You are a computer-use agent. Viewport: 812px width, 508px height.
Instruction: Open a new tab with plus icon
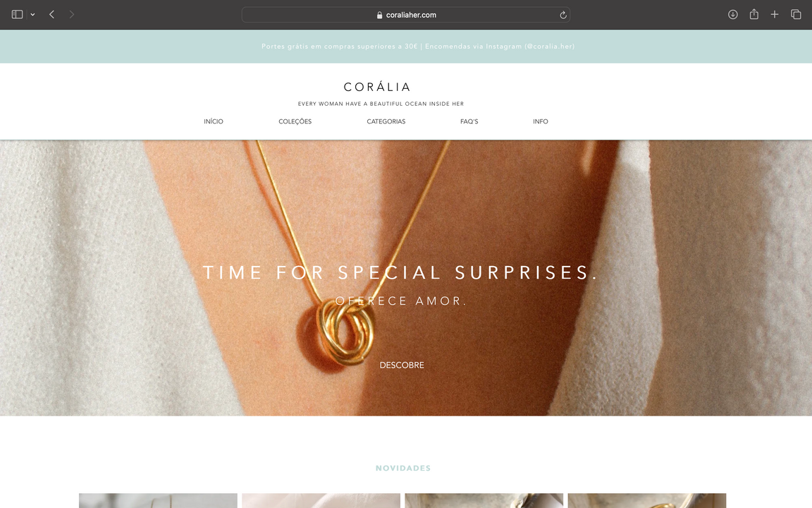[774, 15]
